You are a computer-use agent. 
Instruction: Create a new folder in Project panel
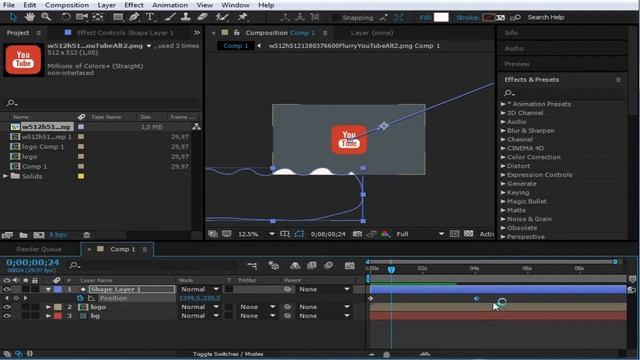(x=23, y=235)
